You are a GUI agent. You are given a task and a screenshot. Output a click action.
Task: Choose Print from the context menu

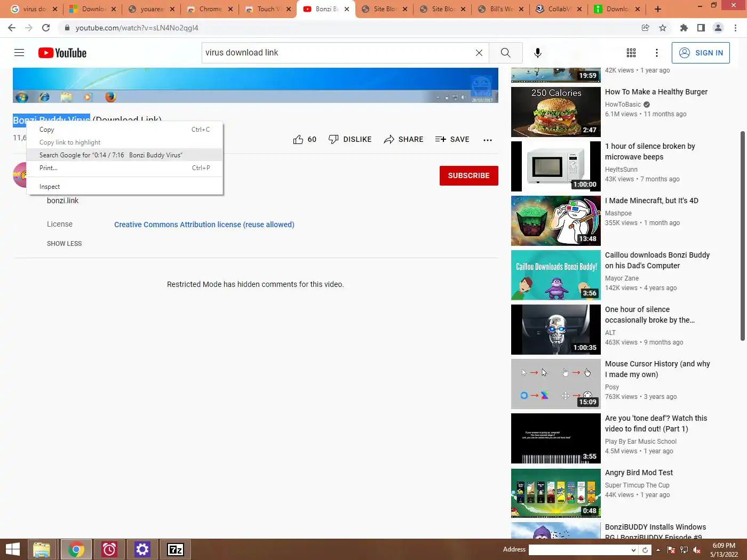[x=124, y=168]
